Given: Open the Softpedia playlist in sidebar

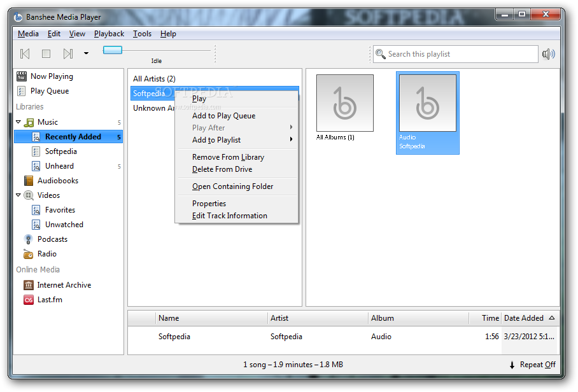Looking at the screenshot, I should pos(61,151).
